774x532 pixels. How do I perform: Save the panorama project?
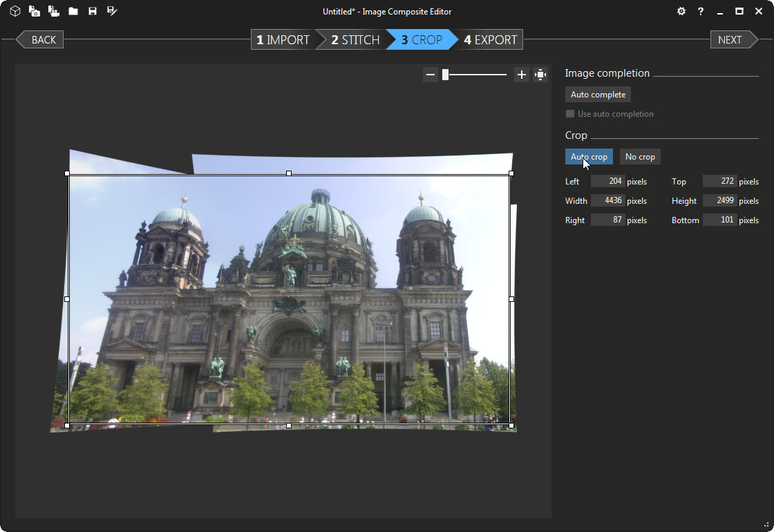(x=93, y=11)
